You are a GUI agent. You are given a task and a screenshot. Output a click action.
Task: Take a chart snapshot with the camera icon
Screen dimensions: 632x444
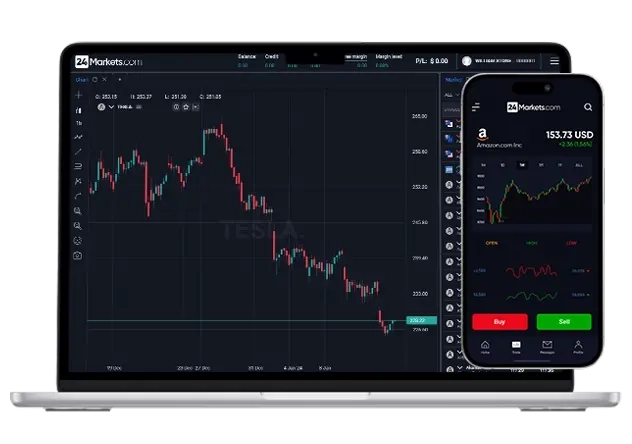point(78,256)
